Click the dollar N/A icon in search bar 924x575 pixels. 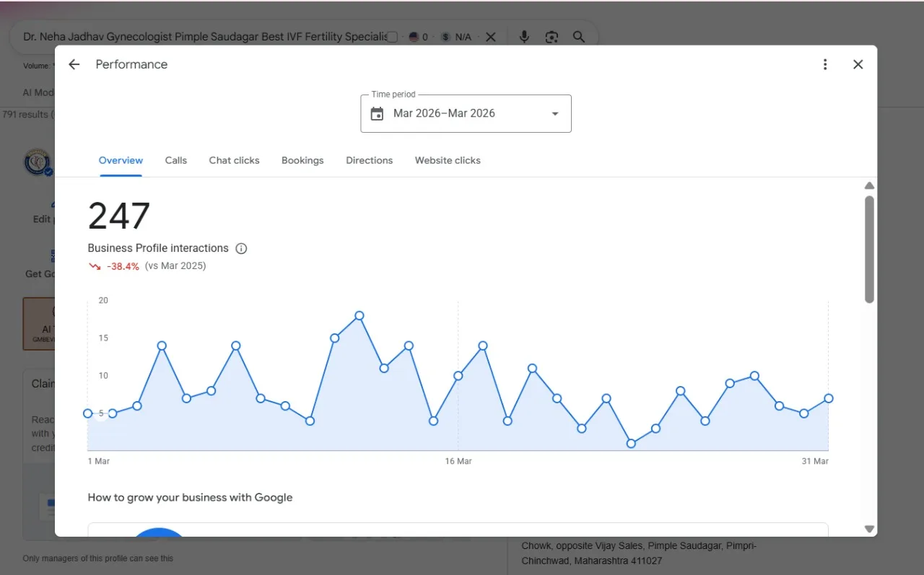click(x=445, y=37)
